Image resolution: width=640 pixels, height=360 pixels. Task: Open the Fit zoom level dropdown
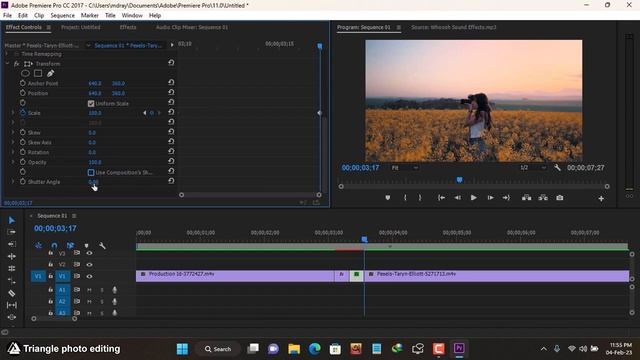pyautogui.click(x=404, y=168)
